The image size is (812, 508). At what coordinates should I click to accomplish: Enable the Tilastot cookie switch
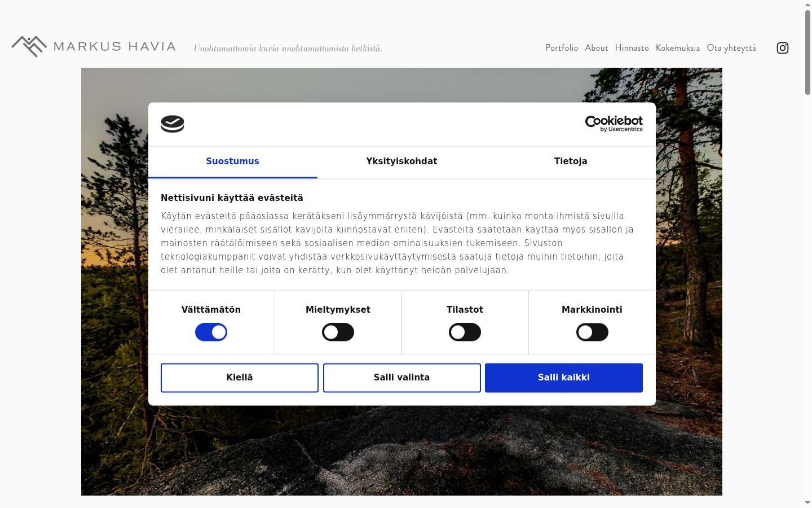tap(465, 332)
